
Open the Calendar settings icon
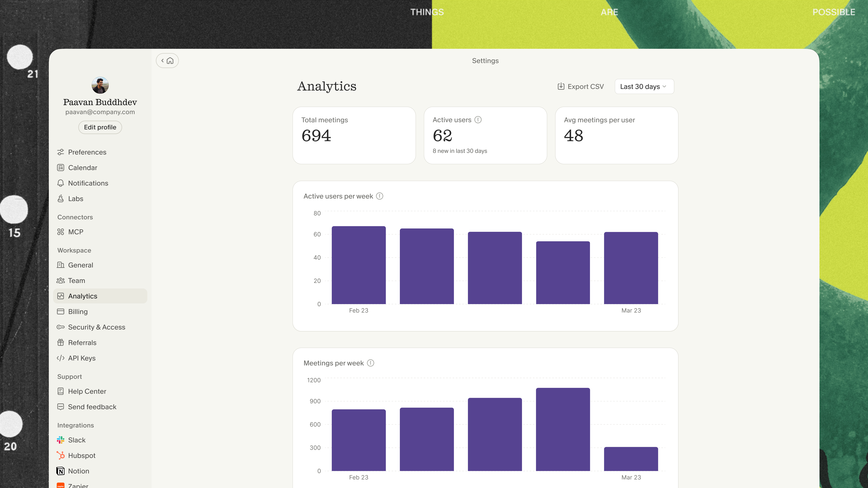(61, 167)
